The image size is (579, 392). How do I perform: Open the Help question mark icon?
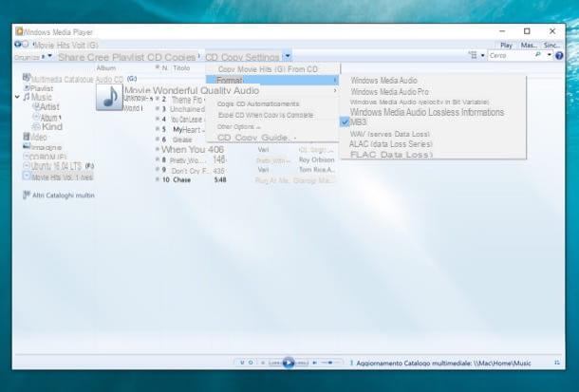(x=559, y=56)
